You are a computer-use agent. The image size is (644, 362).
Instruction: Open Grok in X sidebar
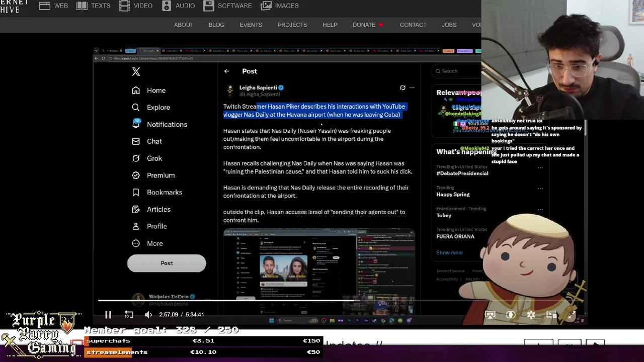click(147, 158)
